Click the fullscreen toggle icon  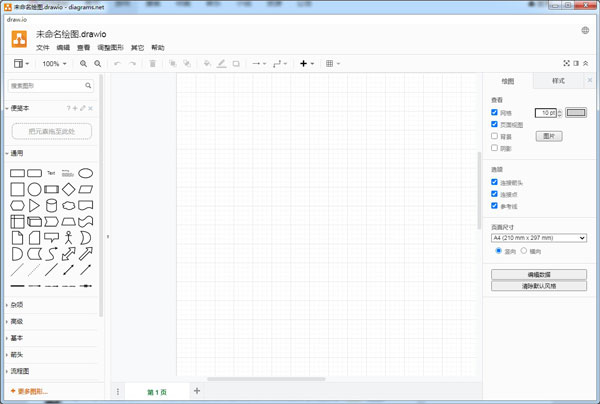click(566, 63)
